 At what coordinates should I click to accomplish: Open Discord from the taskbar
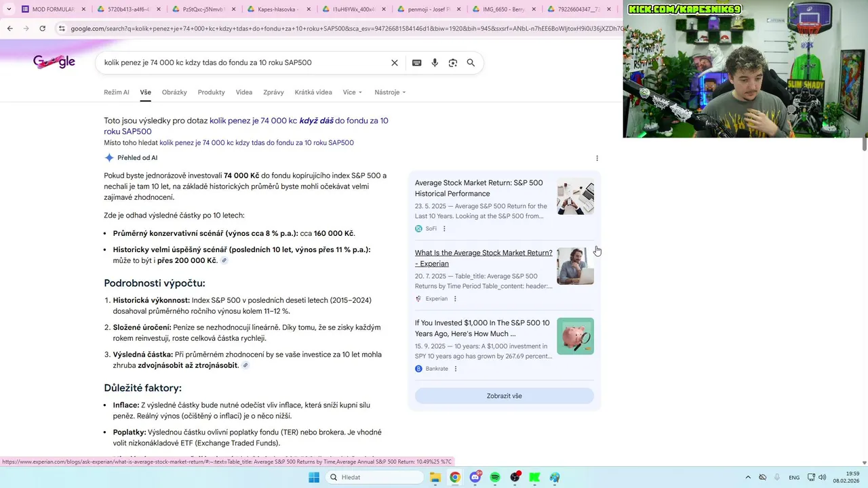coord(475,477)
